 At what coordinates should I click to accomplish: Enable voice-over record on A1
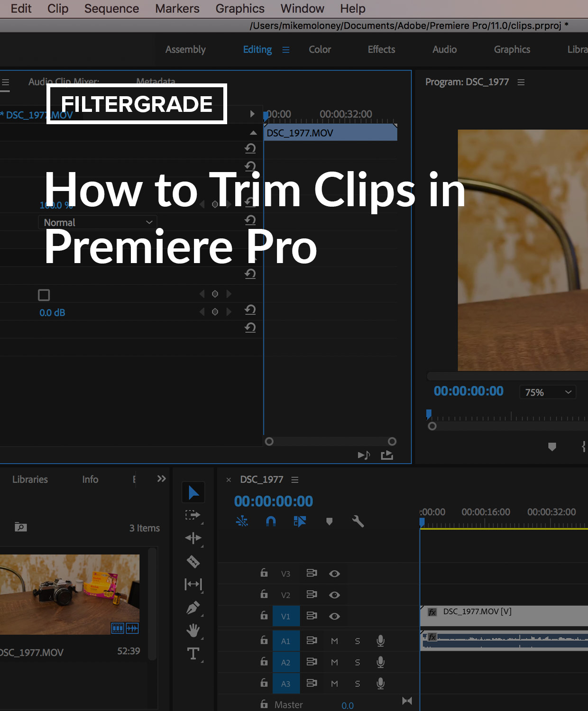point(380,641)
